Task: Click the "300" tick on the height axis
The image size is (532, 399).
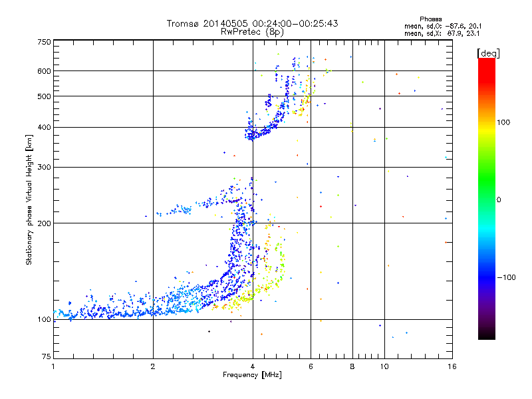Action: pyautogui.click(x=44, y=167)
